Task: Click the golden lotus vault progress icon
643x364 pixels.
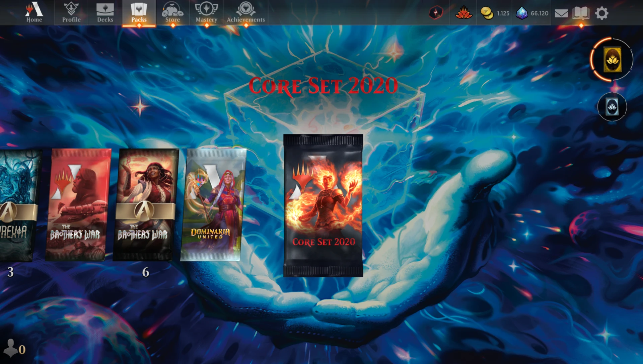Action: [x=612, y=60]
